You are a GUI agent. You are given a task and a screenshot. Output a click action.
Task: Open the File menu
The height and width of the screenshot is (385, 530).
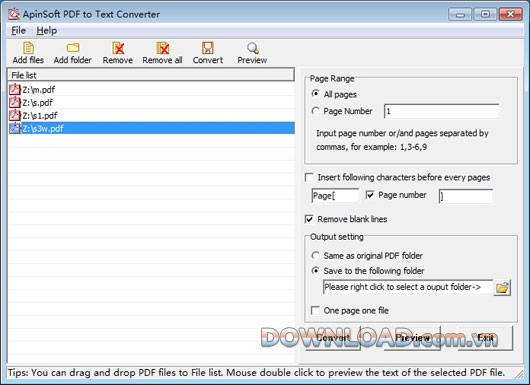click(x=18, y=30)
